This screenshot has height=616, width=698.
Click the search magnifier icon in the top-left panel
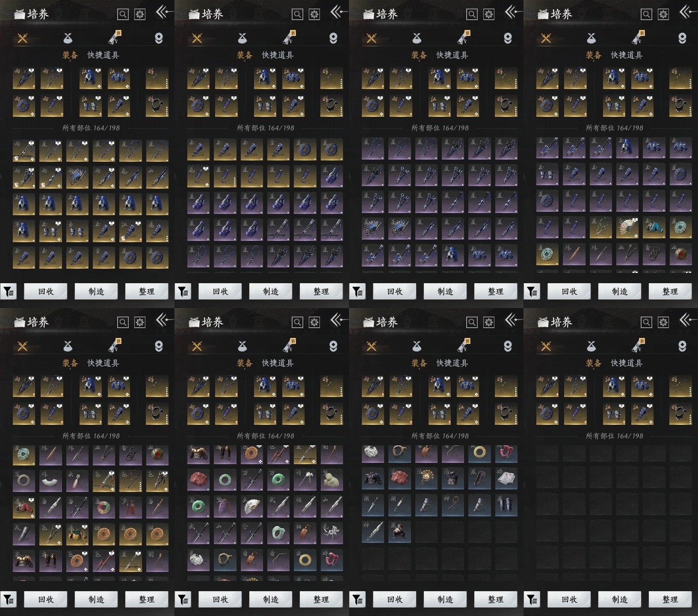tap(123, 15)
